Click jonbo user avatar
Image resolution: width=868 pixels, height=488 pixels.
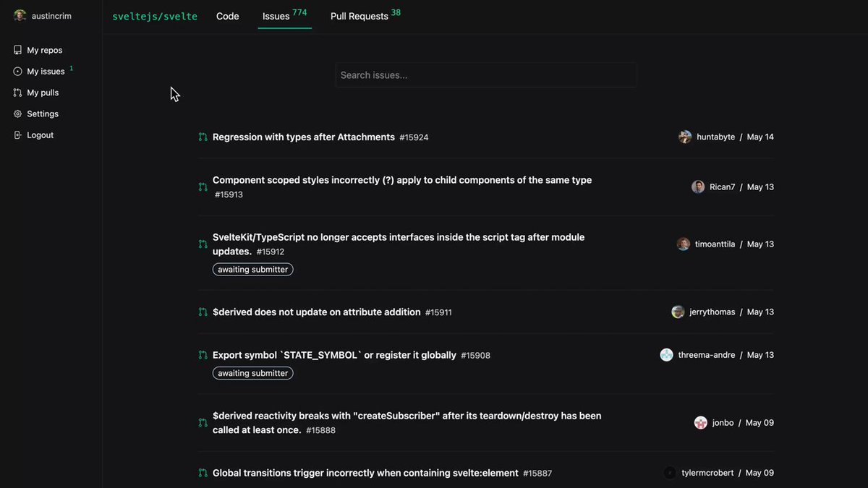[x=700, y=423]
